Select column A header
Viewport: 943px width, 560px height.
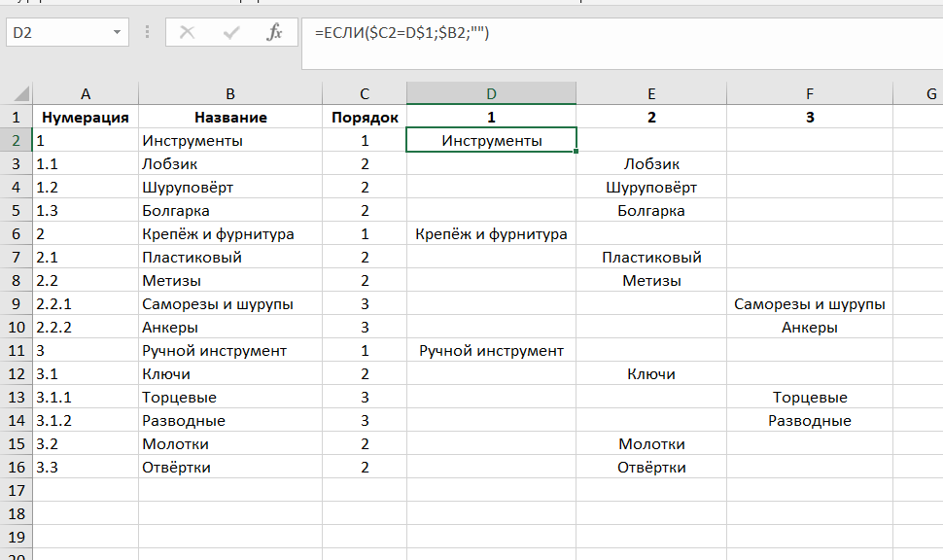tap(86, 94)
